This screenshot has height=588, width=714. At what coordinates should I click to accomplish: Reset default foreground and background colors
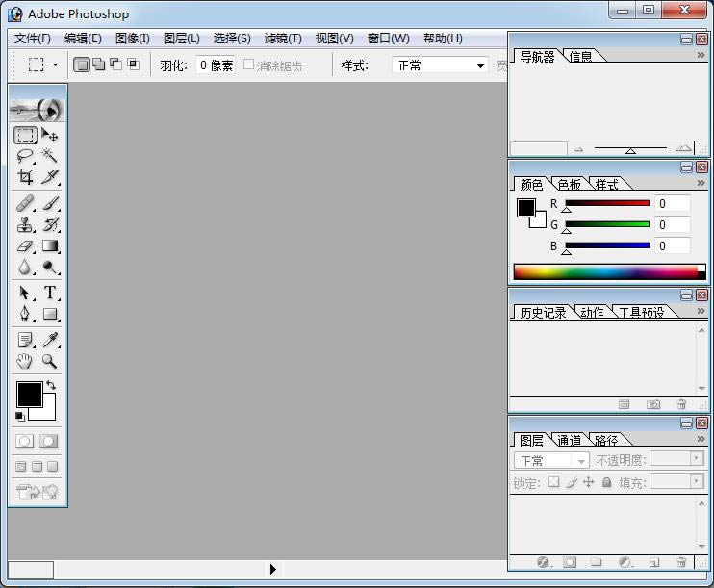[19, 417]
